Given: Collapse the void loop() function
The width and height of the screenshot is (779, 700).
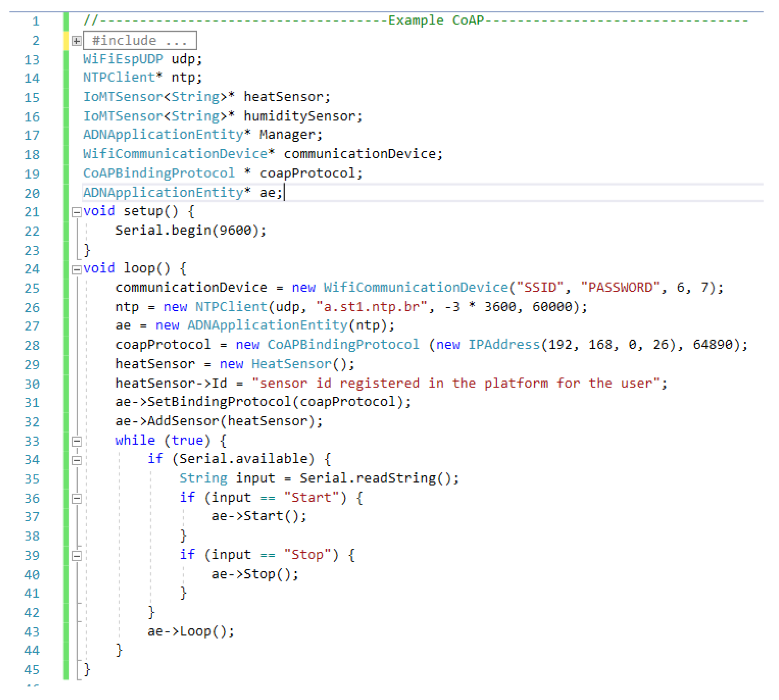Looking at the screenshot, I should (76, 269).
